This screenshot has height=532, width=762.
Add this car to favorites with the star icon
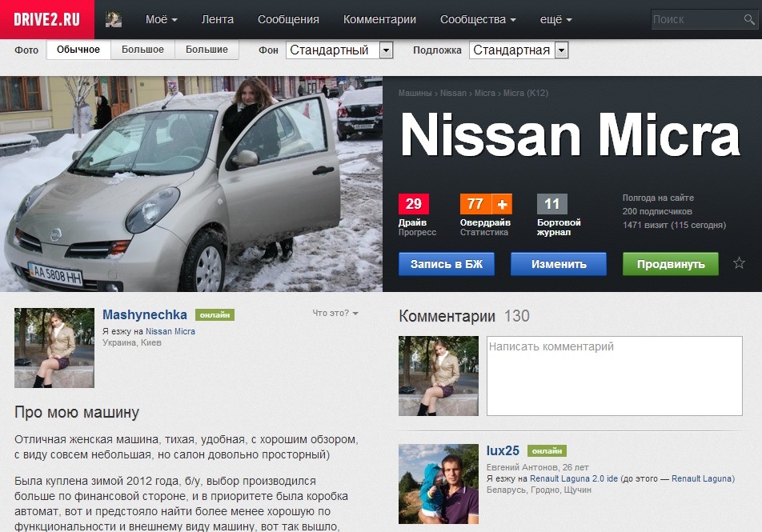[739, 263]
